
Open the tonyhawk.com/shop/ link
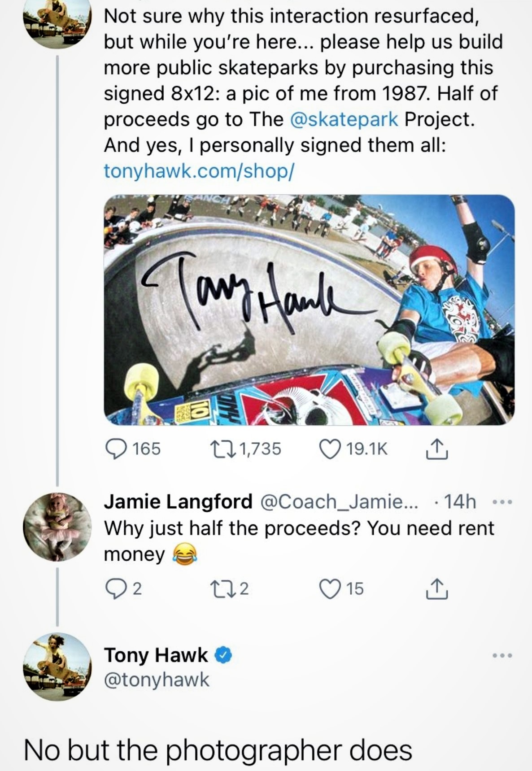(199, 171)
